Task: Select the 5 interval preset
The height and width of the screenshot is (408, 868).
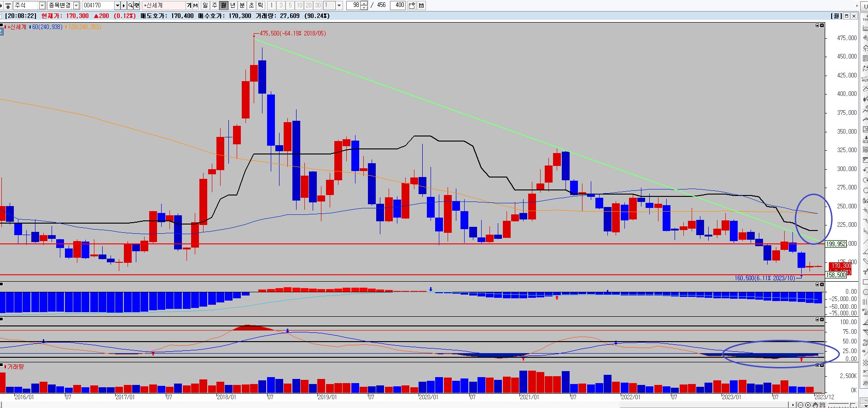Action: (290, 5)
